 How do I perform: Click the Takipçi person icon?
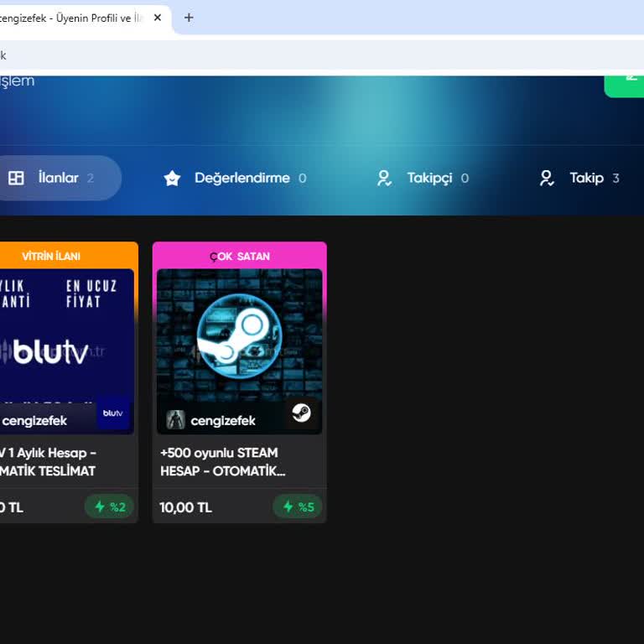click(x=384, y=178)
